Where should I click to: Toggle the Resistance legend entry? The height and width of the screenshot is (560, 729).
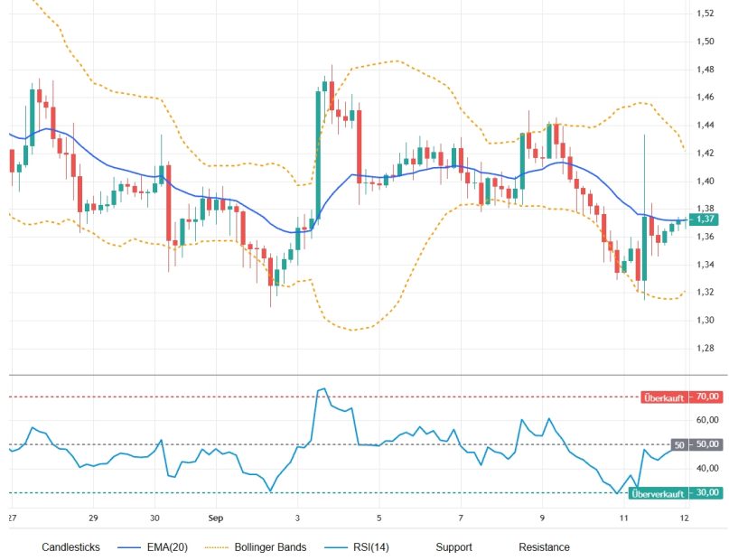pyautogui.click(x=544, y=547)
